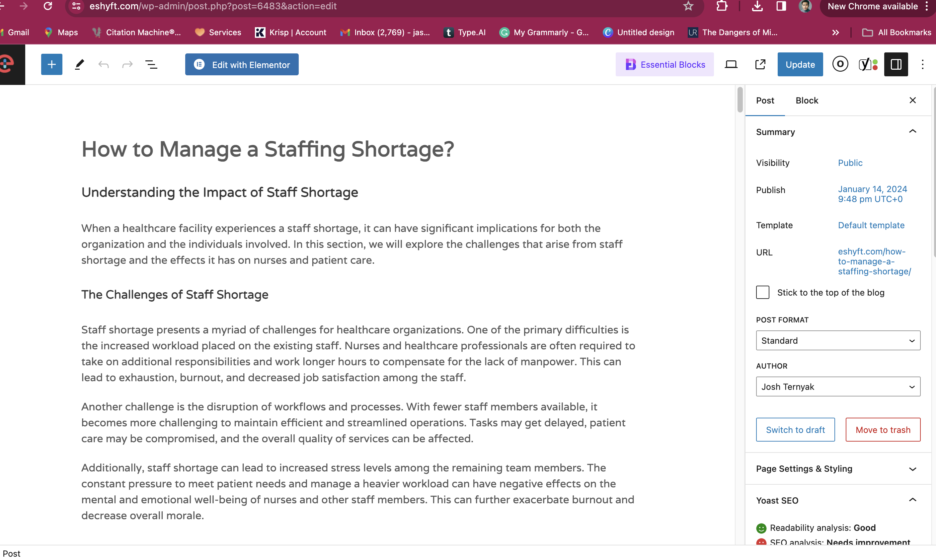Click the Move to trash button
The width and height of the screenshot is (936, 560).
pos(883,430)
